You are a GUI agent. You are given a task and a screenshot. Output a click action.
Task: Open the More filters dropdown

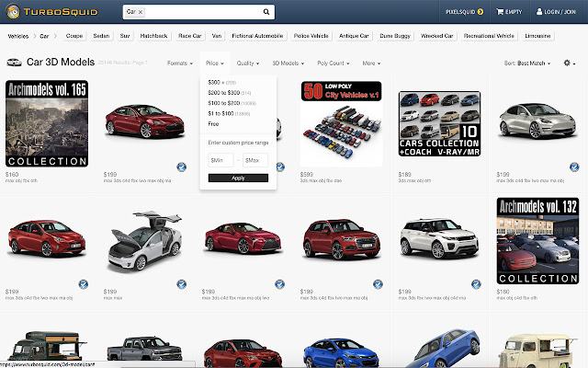[371, 63]
